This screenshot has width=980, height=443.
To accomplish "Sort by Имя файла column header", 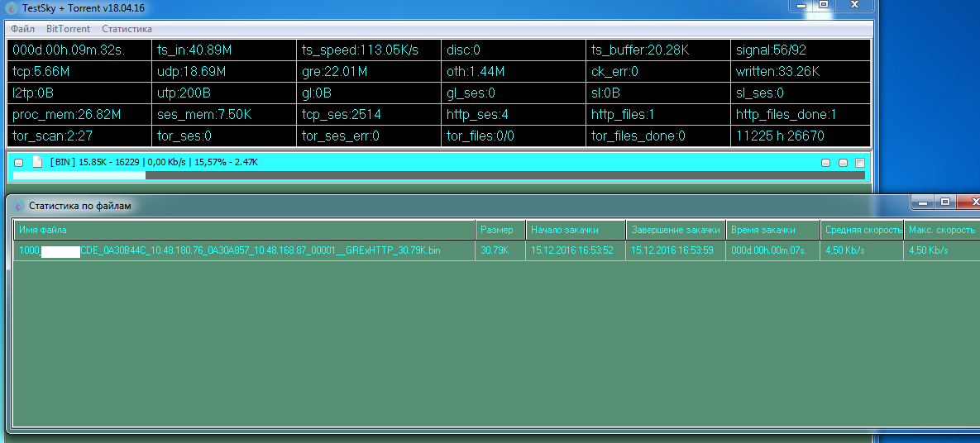I will 244,230.
